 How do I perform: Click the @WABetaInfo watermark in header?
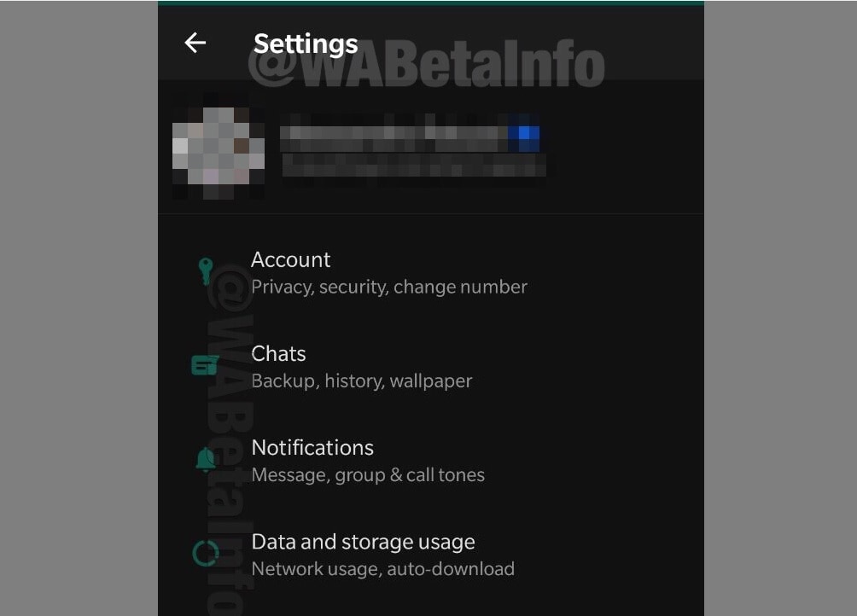point(426,65)
